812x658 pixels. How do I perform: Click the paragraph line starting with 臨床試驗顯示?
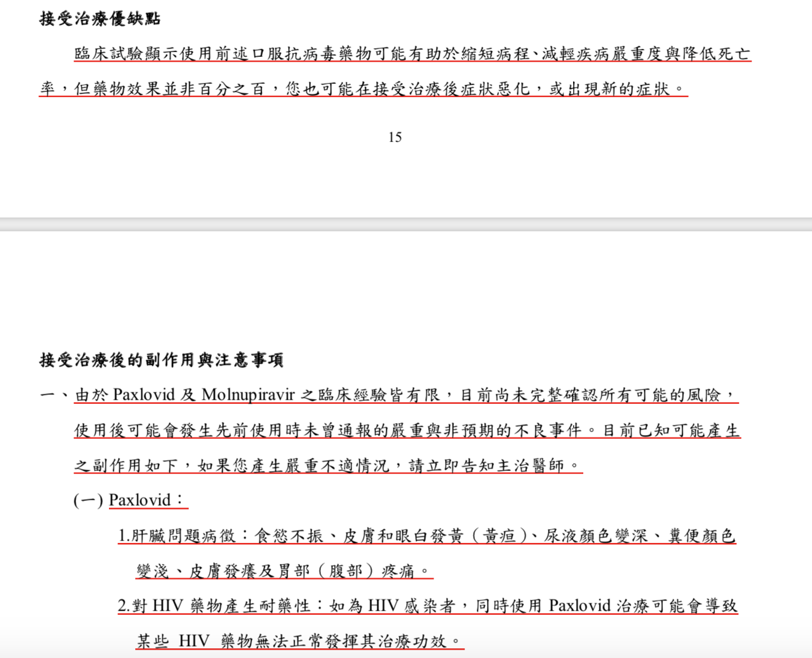point(412,54)
